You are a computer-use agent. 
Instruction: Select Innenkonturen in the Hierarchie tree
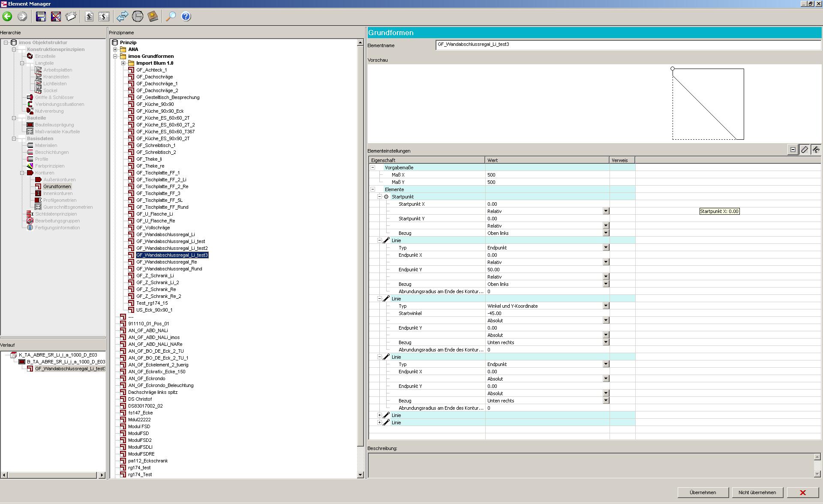coord(58,193)
